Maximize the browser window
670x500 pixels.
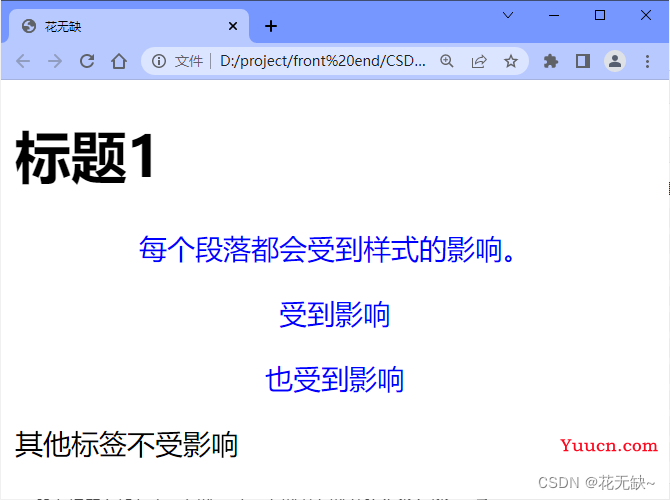point(600,15)
